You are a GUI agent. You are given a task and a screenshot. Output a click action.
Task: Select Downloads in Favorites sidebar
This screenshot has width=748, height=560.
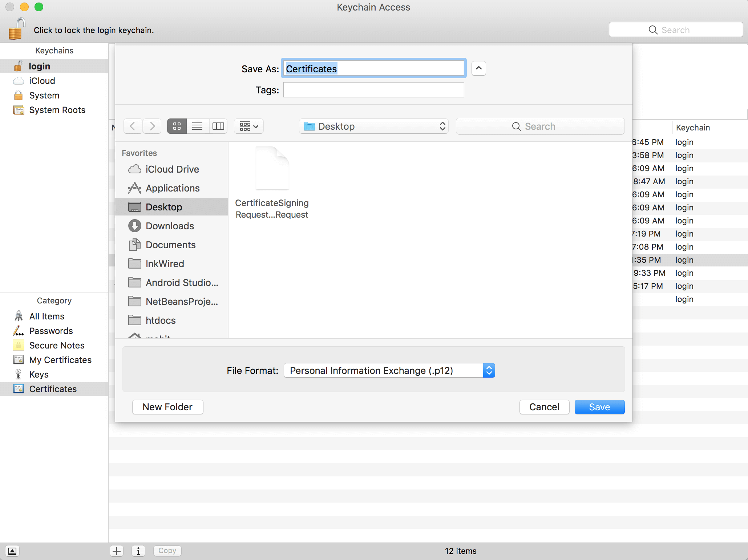click(x=170, y=226)
